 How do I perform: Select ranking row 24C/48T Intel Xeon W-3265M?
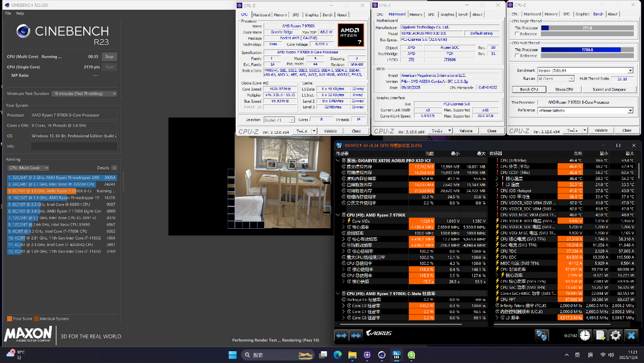click(62, 184)
